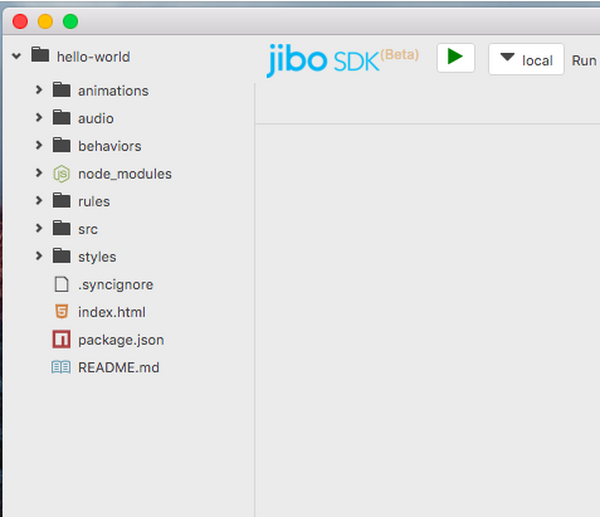
Task: Click the HTML5 icon for index.html
Action: [62, 312]
